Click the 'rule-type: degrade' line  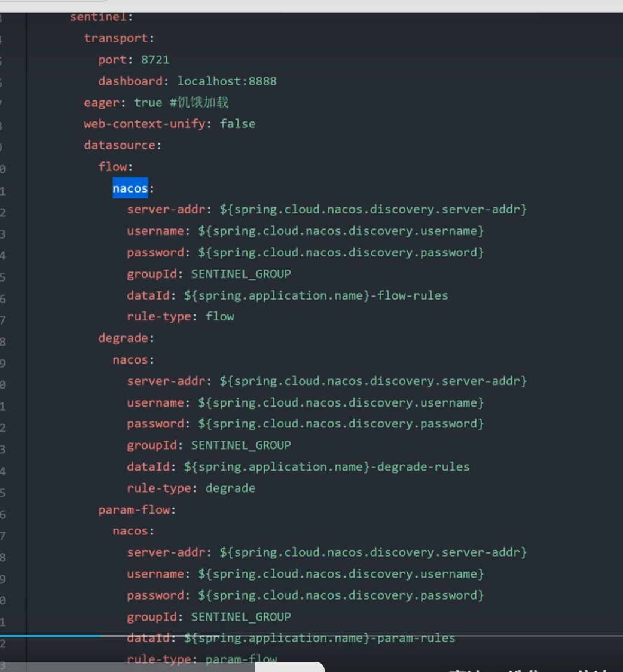pos(191,488)
